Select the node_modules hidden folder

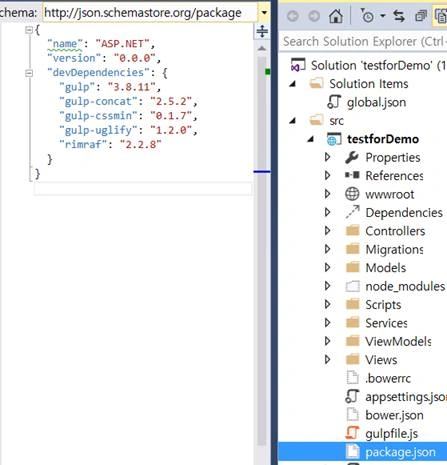click(x=405, y=286)
